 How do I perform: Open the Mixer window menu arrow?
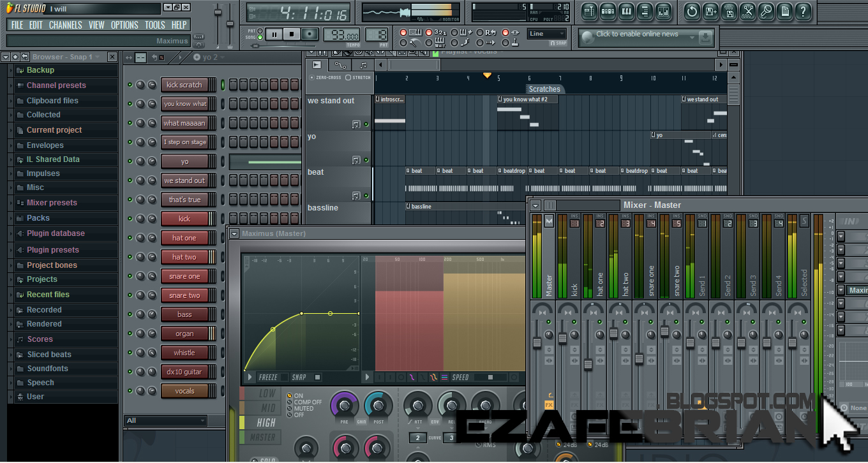click(x=535, y=205)
